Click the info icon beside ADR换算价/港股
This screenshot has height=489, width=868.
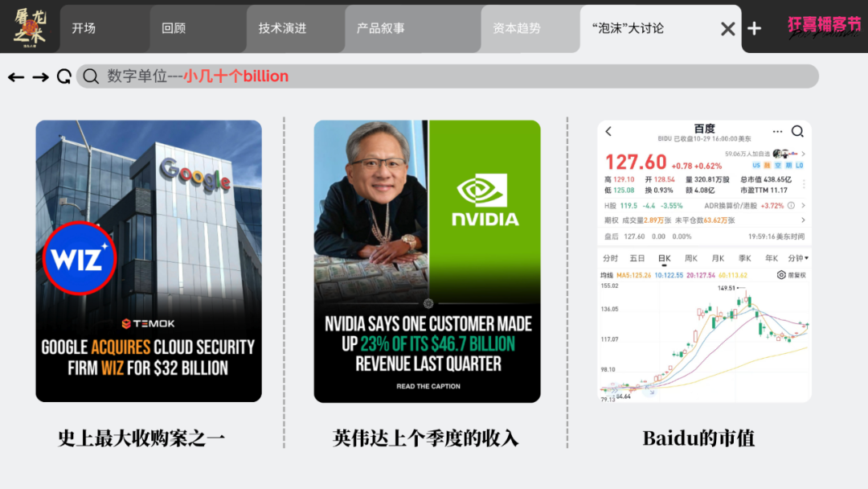point(791,205)
